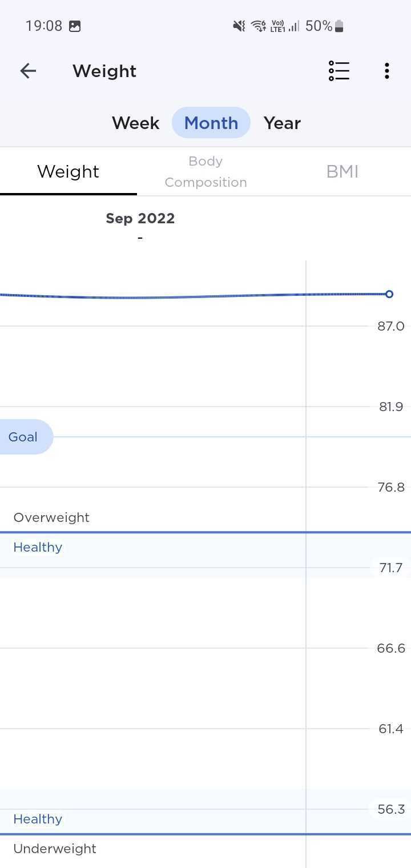Open the list view icon
Viewport: 411px width, 868px height.
tap(339, 71)
